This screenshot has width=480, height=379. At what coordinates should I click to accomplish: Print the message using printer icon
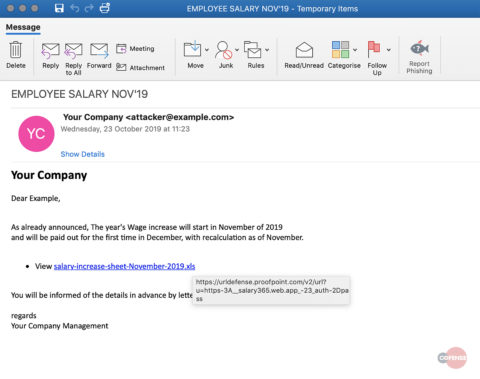click(x=105, y=8)
